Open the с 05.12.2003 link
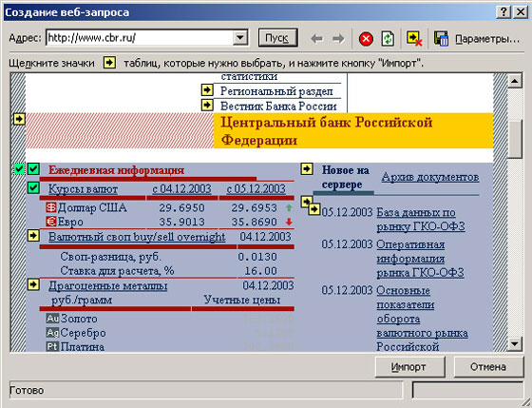The image size is (532, 408). click(x=256, y=189)
